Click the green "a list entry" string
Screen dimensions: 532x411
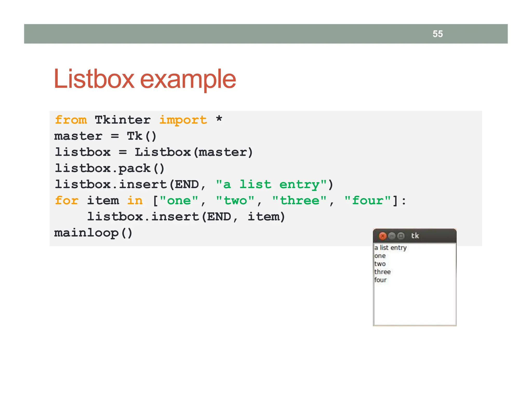click(271, 184)
